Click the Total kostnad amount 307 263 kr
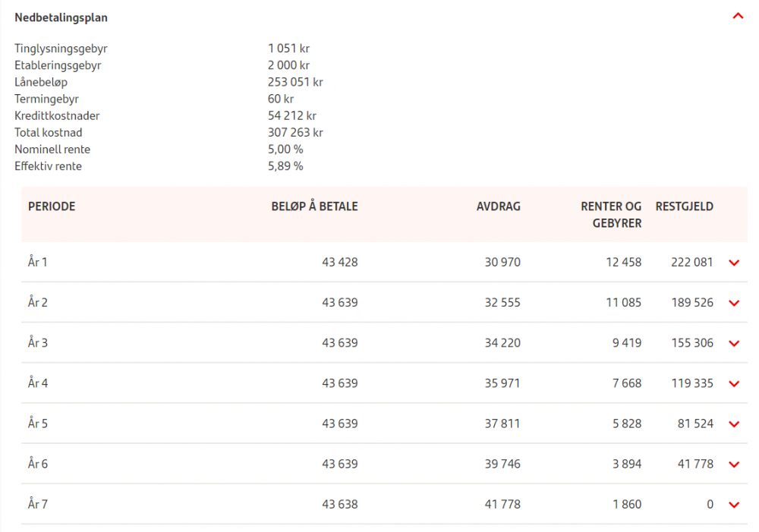Viewport: 759px width, 532px height. (295, 133)
